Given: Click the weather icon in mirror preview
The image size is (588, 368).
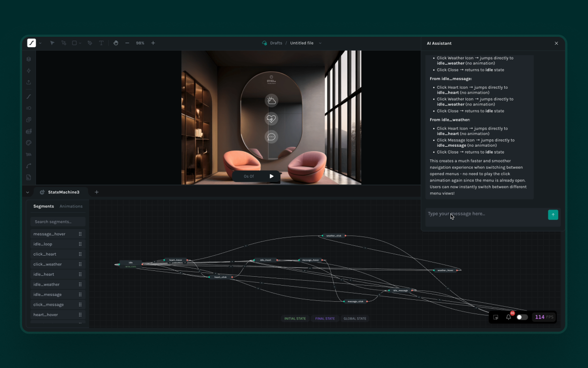Looking at the screenshot, I should pos(271,101).
